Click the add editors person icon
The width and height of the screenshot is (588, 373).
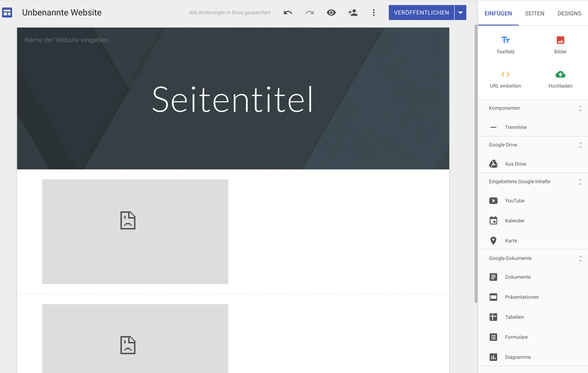(353, 13)
